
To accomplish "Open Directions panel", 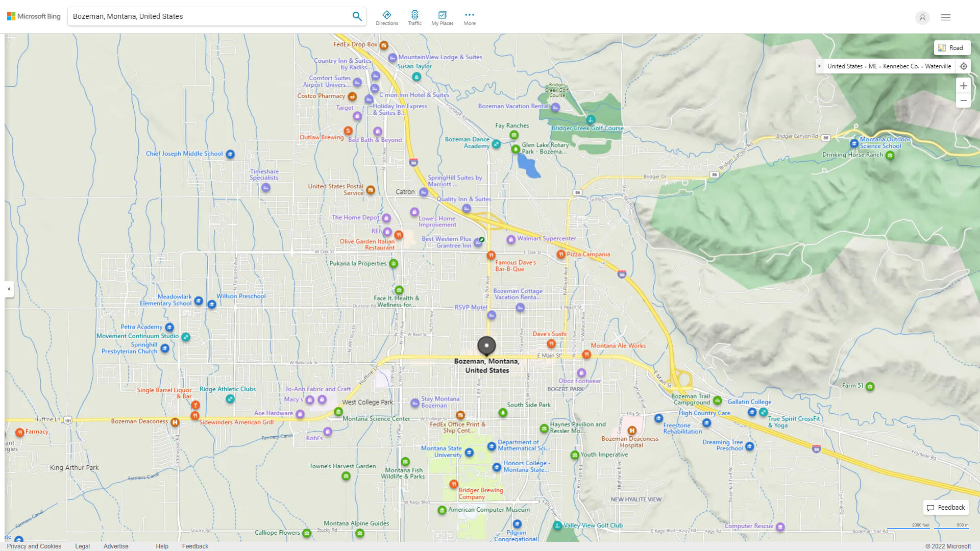I will click(x=387, y=18).
